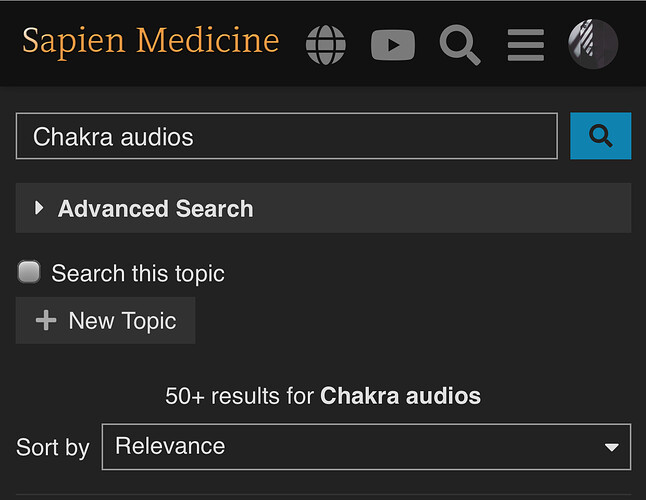Click the Advanced Search heading text
Image resolution: width=646 pixels, height=500 pixels.
(155, 208)
